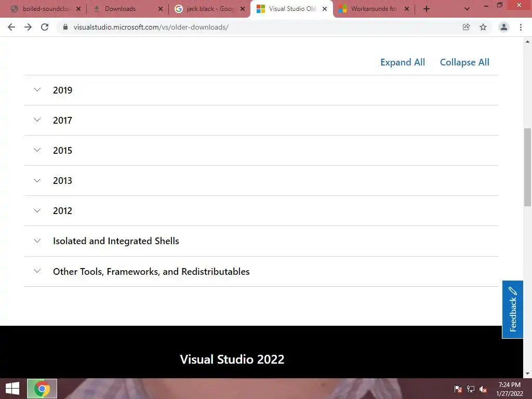Switch to Workarounds for tab
This screenshot has height=399, width=532.
[x=373, y=9]
